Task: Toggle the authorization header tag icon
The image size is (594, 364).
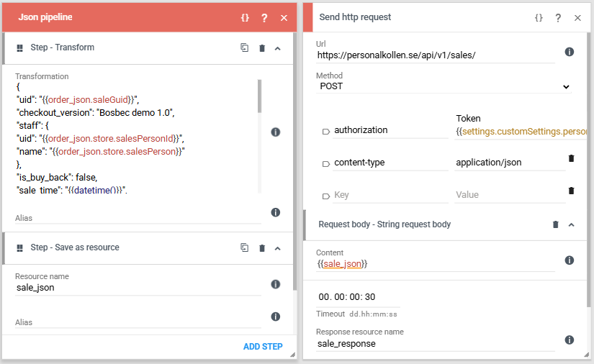Action: pyautogui.click(x=325, y=132)
